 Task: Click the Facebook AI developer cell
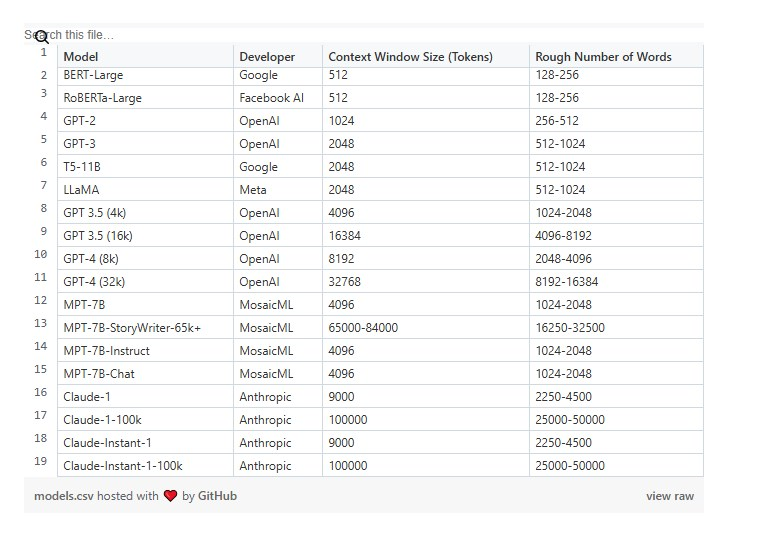(x=271, y=98)
